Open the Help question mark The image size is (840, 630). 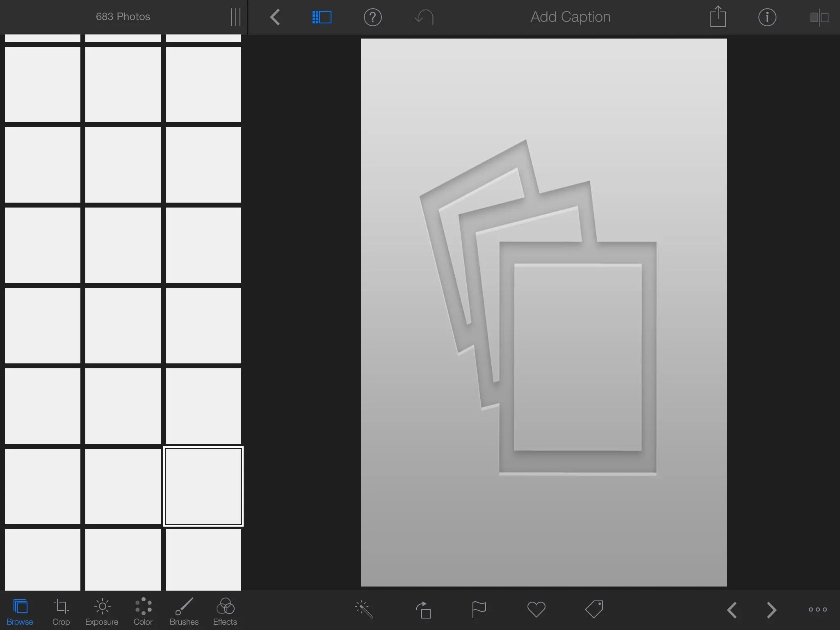[x=372, y=17]
